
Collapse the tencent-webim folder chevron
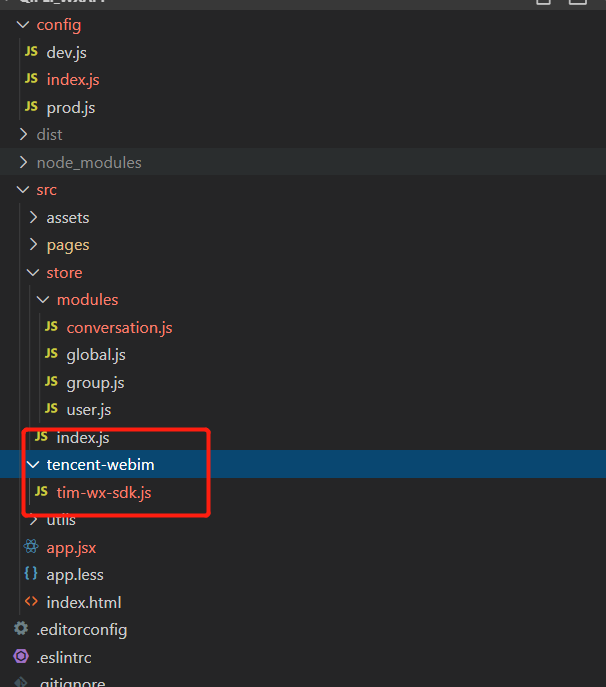33,464
